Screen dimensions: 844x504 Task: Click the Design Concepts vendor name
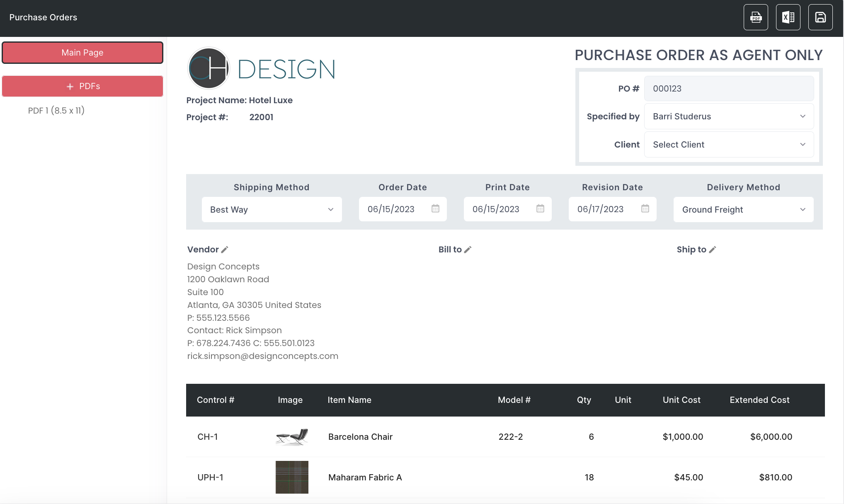pos(223,267)
